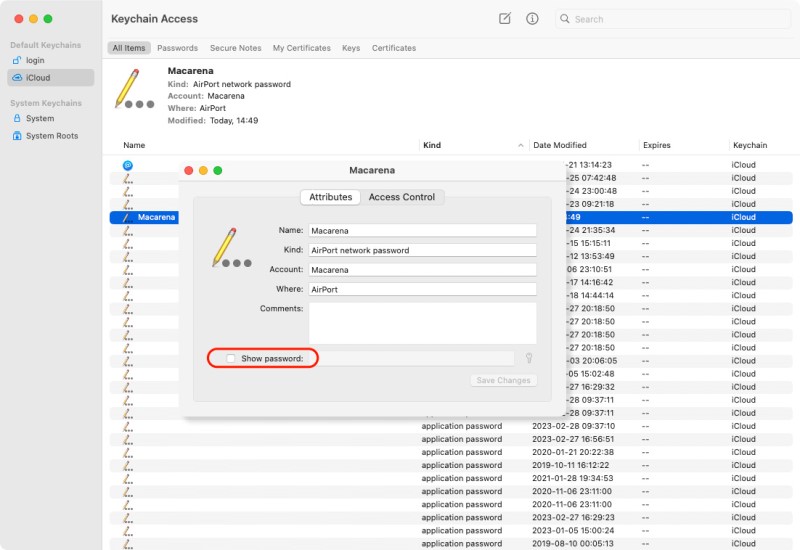This screenshot has width=800, height=550.
Task: Sort by the Date Modified column
Action: point(560,145)
